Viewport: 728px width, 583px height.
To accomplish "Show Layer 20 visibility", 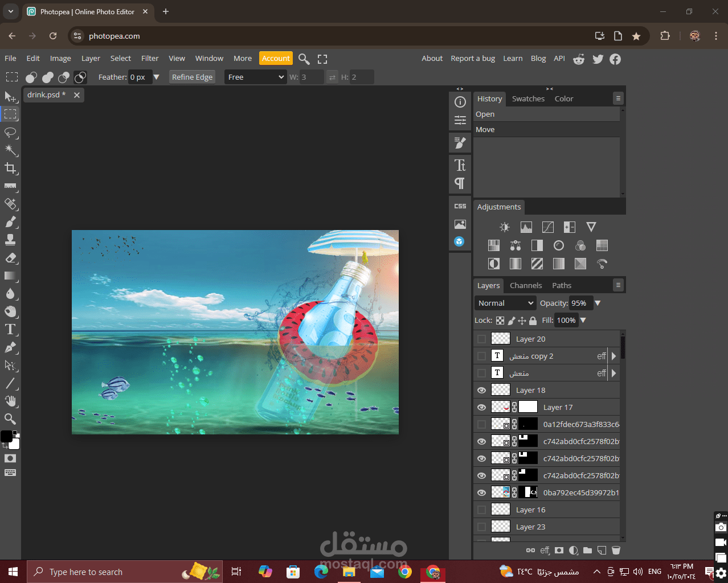I will point(482,339).
